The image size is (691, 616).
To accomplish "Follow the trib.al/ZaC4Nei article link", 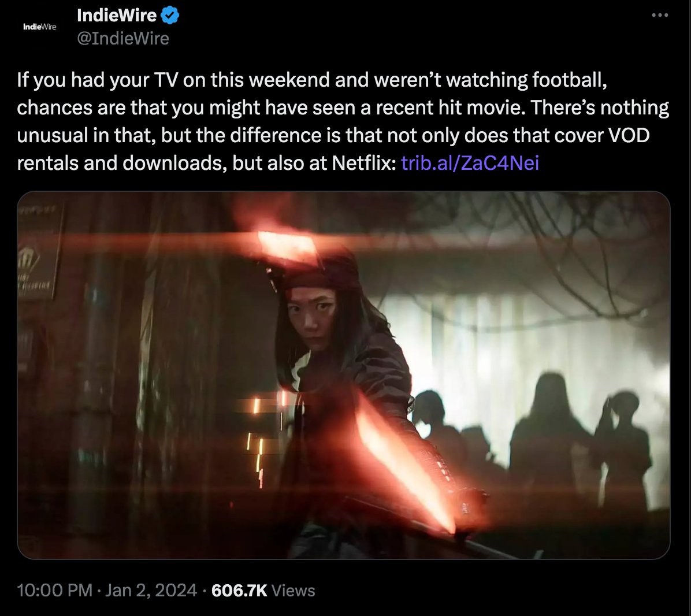I will coord(470,163).
